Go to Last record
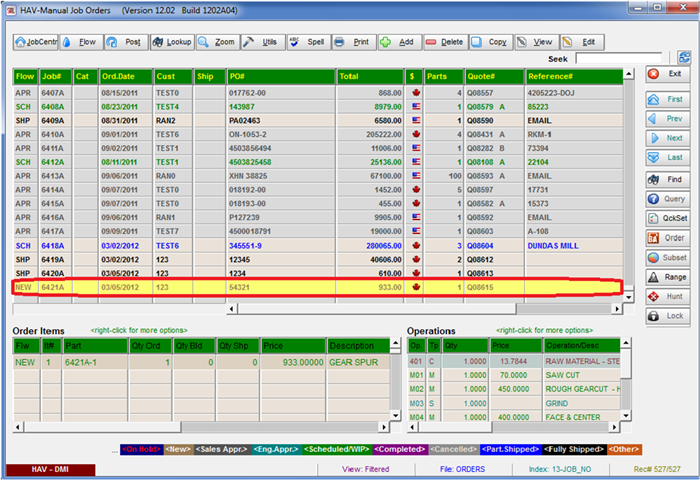The width and height of the screenshot is (700, 480). tap(667, 157)
